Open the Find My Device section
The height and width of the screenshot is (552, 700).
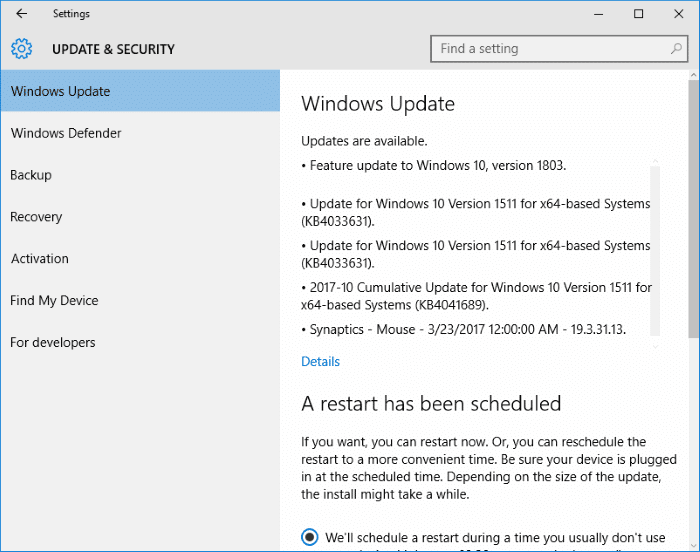point(140,301)
